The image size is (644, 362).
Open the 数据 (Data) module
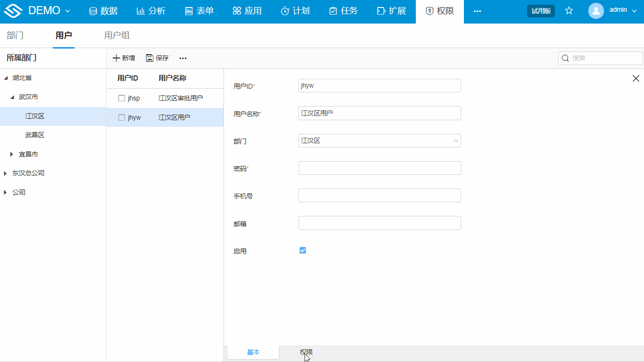103,10
